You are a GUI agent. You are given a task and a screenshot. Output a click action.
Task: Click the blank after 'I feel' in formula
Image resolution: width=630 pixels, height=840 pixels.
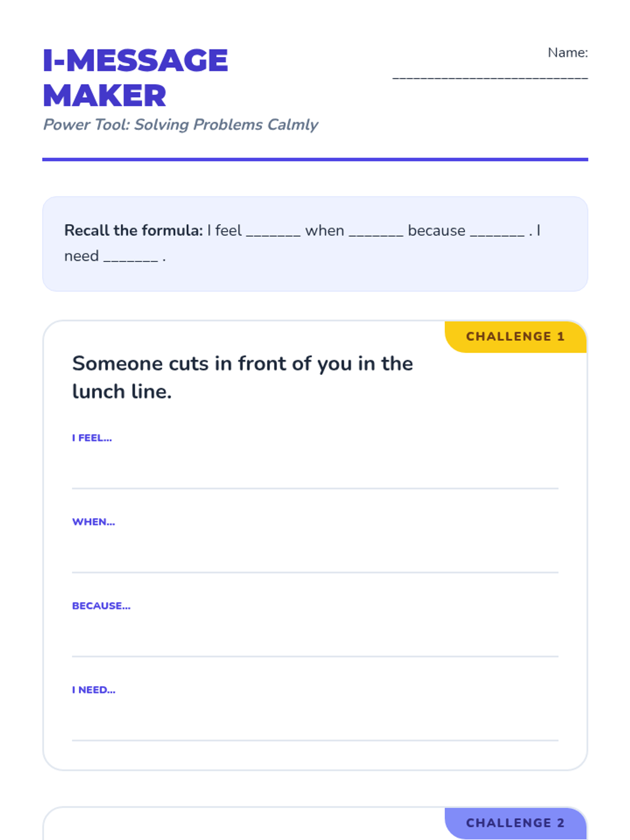click(x=273, y=232)
